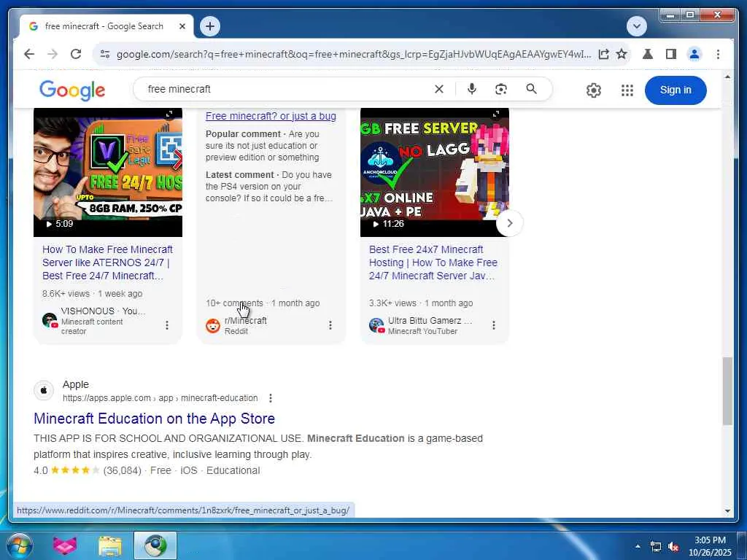747x560 pixels.
Task: Click the apps.apple.com breadcrumb URL
Action: coord(160,398)
